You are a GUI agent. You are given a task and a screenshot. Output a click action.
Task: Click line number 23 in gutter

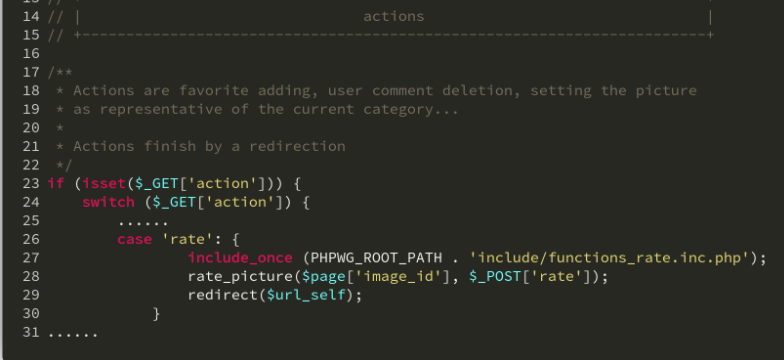coord(31,184)
